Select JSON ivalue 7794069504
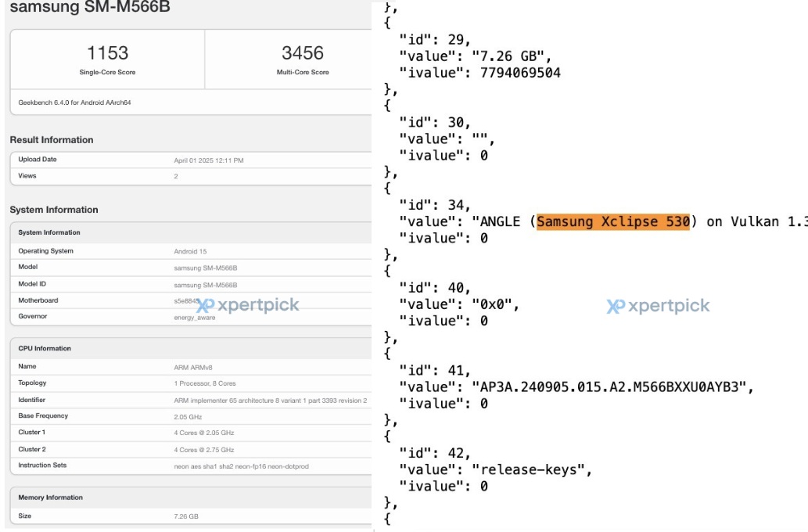Image resolution: width=808 pixels, height=532 pixels. click(x=520, y=73)
